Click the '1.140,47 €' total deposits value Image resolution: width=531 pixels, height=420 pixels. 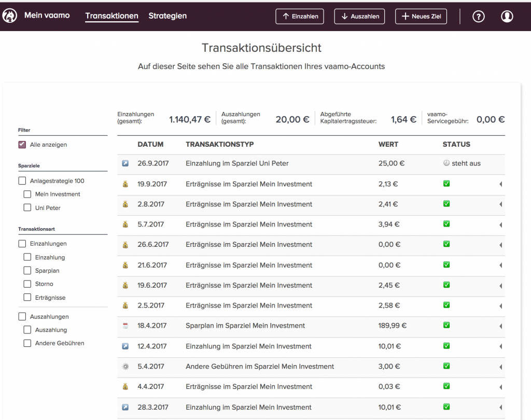[x=190, y=120]
